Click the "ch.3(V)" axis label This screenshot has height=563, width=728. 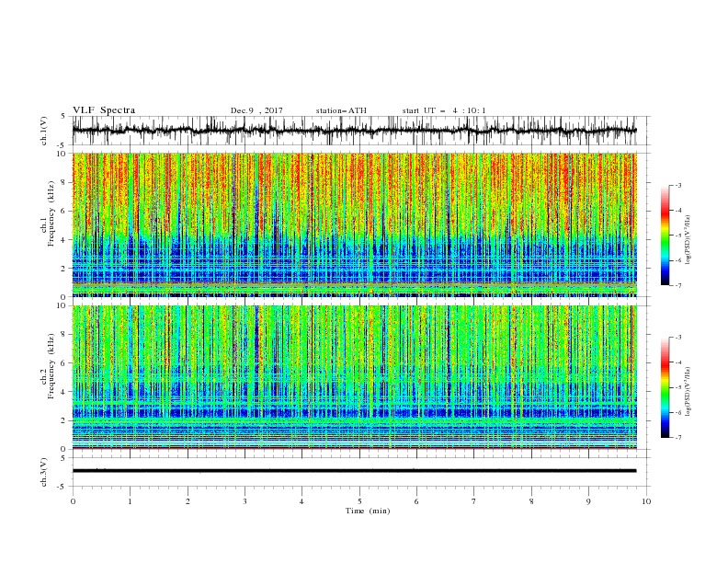pos(44,472)
